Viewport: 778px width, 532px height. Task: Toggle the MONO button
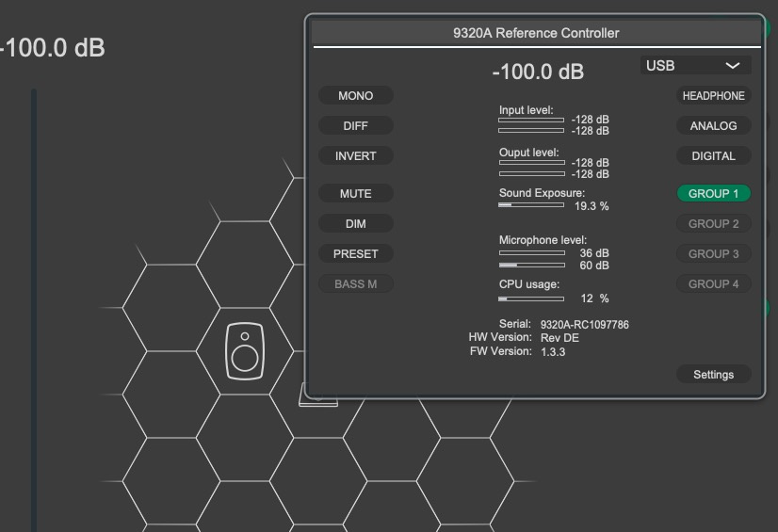coord(356,96)
